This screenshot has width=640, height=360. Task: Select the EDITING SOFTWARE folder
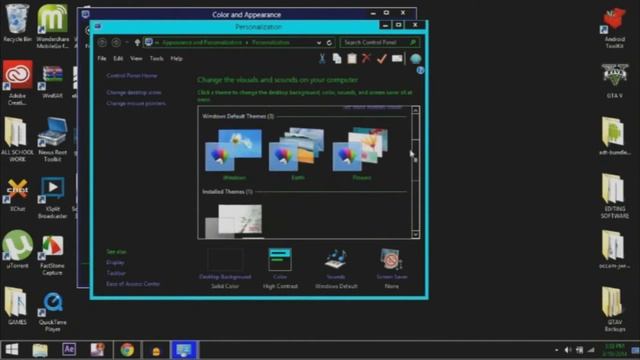click(614, 196)
